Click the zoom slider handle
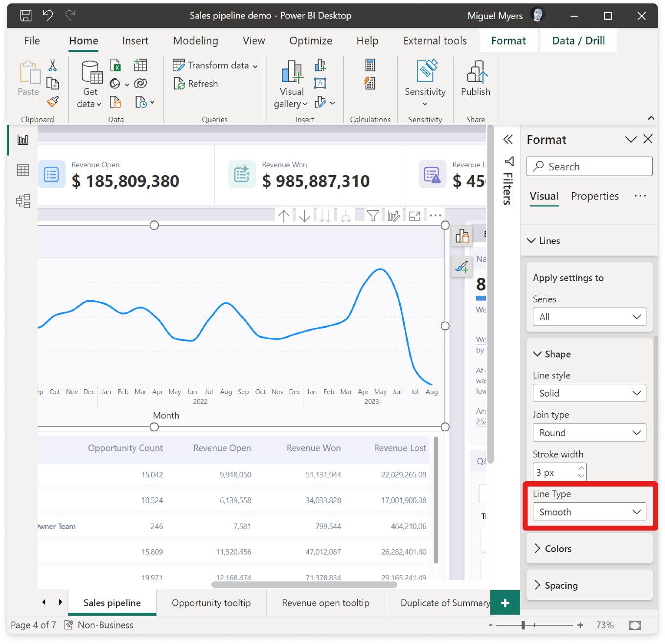 523,625
